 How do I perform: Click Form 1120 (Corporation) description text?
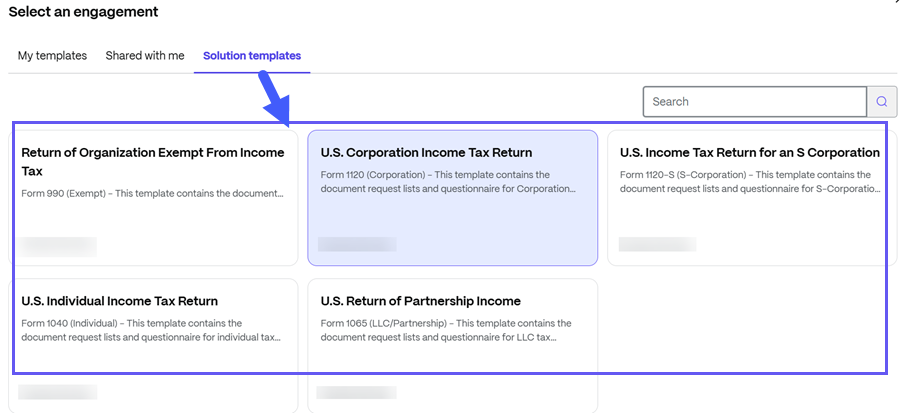point(448,182)
